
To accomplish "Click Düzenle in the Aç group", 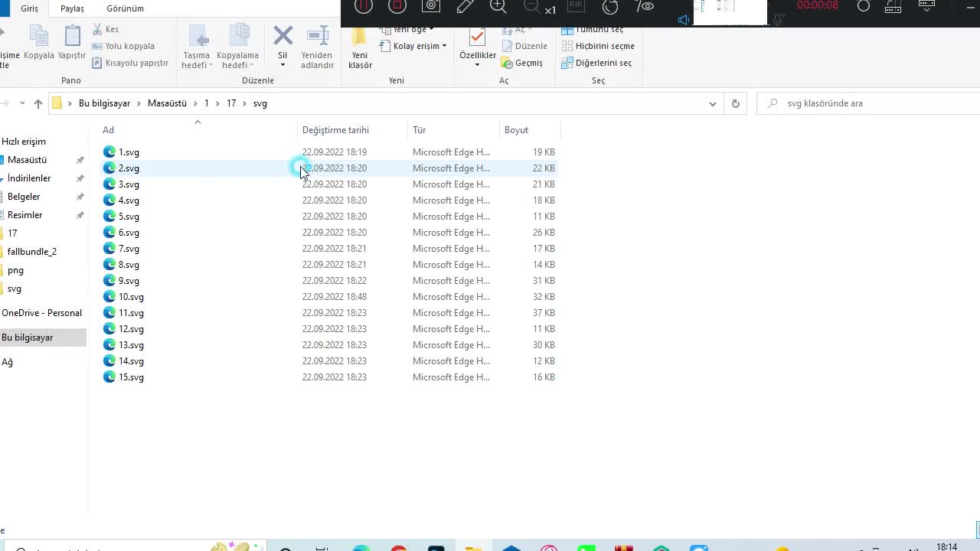I will coord(524,46).
